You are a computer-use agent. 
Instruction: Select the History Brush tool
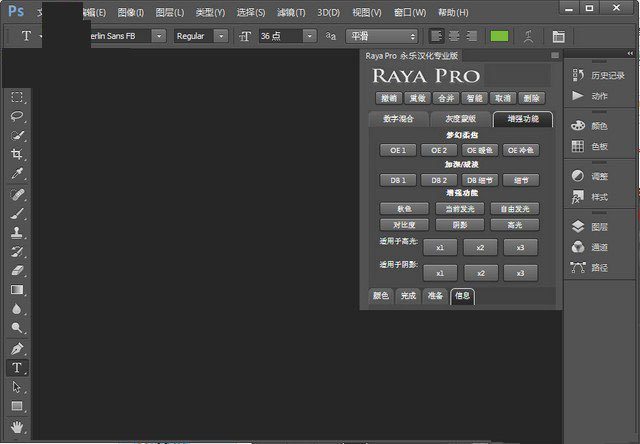pyautogui.click(x=17, y=251)
